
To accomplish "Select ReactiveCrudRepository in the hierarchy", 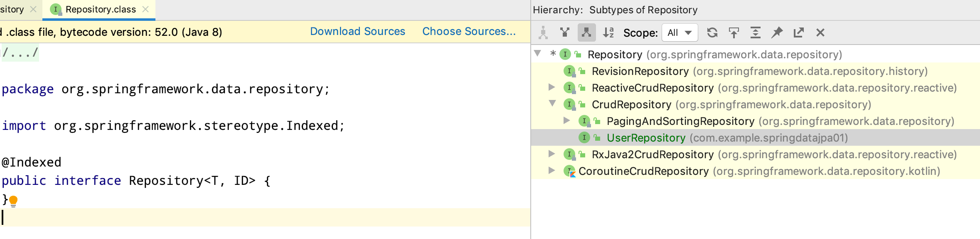I will tap(756, 88).
